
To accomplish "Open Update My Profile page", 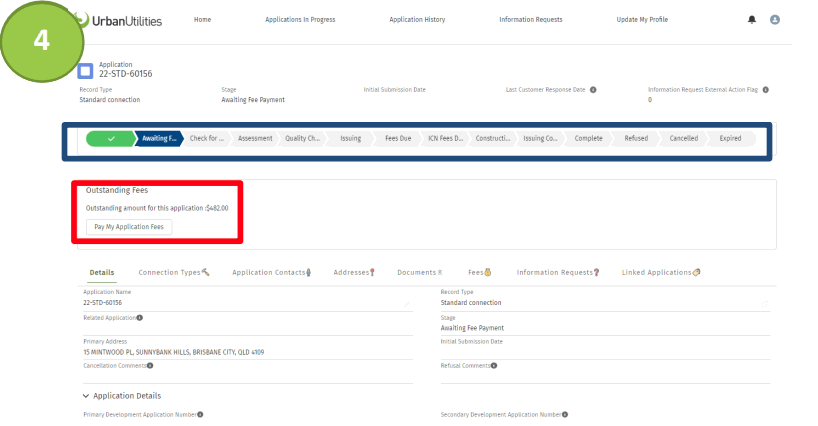I will (642, 20).
